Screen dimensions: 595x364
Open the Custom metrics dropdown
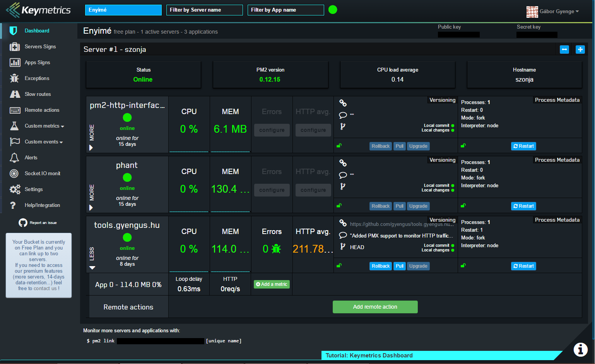click(44, 126)
